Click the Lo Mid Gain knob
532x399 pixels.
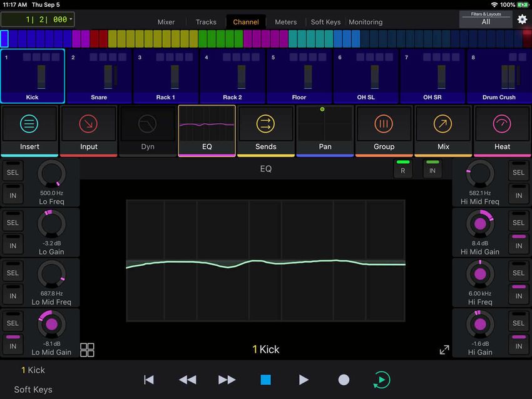pyautogui.click(x=51, y=324)
